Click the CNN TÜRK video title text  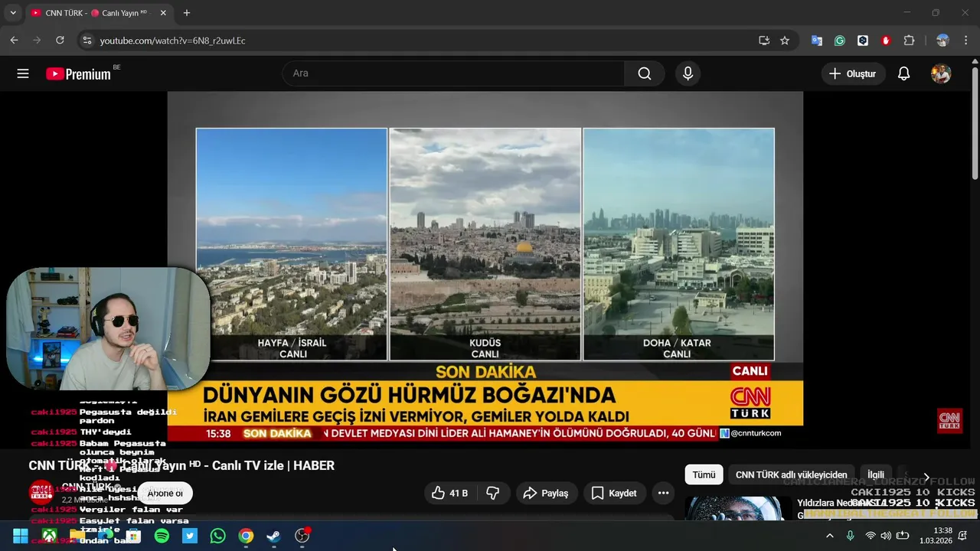(x=181, y=465)
